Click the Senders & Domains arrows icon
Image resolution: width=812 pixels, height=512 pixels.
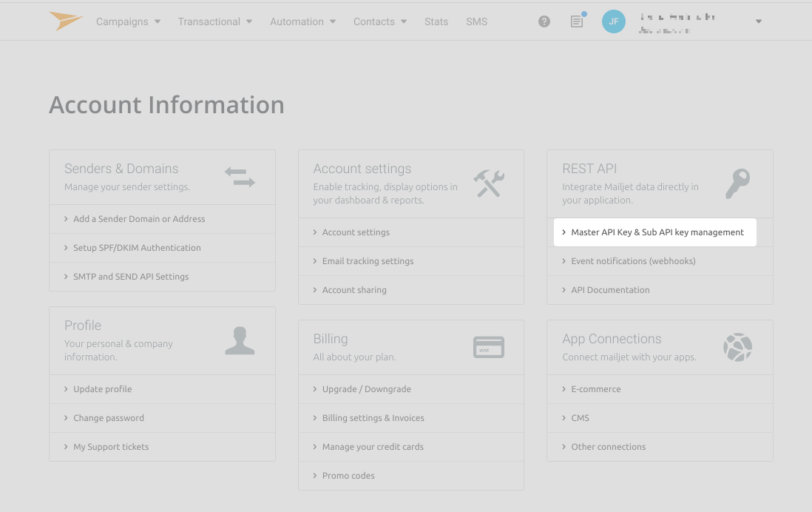click(x=239, y=177)
